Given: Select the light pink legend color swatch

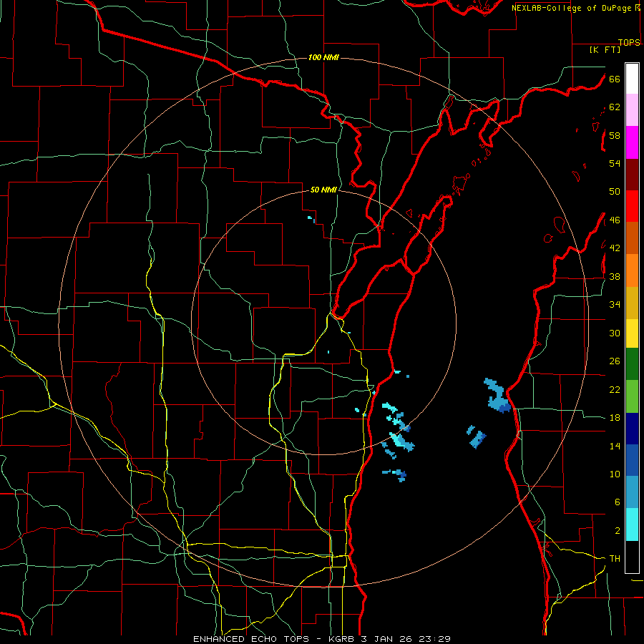Looking at the screenshot, I should [x=632, y=109].
